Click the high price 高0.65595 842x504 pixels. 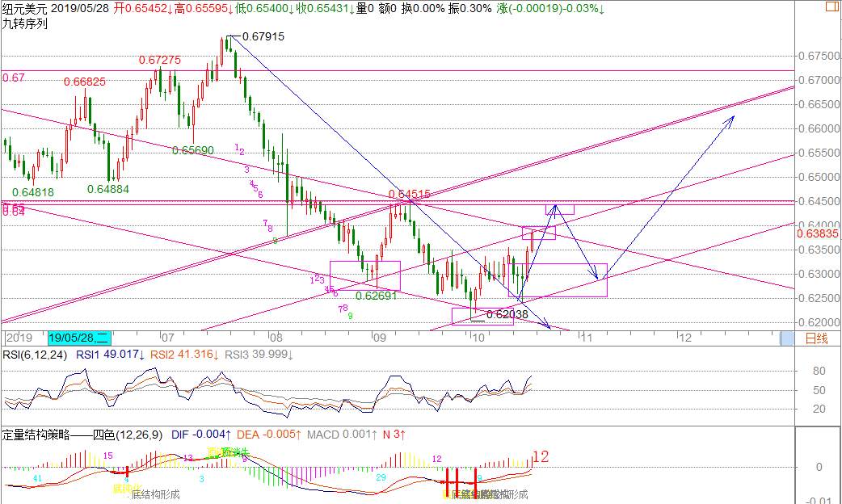(204, 9)
